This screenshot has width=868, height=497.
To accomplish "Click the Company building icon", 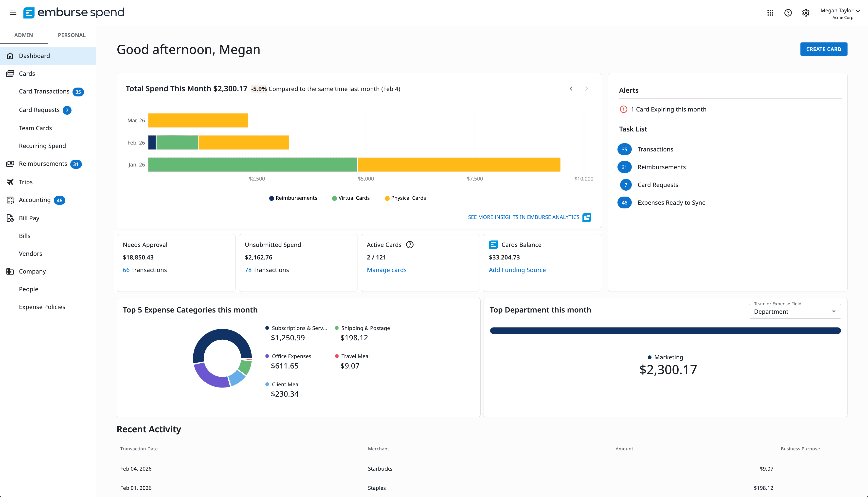I will click(10, 271).
